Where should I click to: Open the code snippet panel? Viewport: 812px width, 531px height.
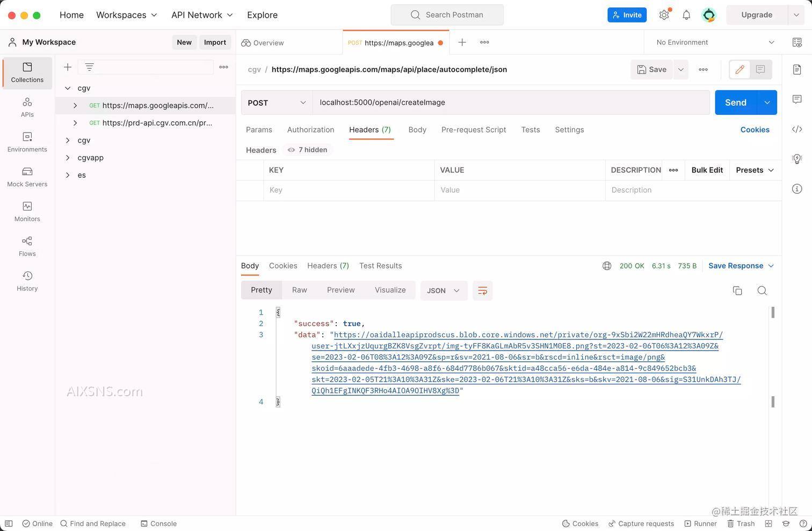(797, 129)
